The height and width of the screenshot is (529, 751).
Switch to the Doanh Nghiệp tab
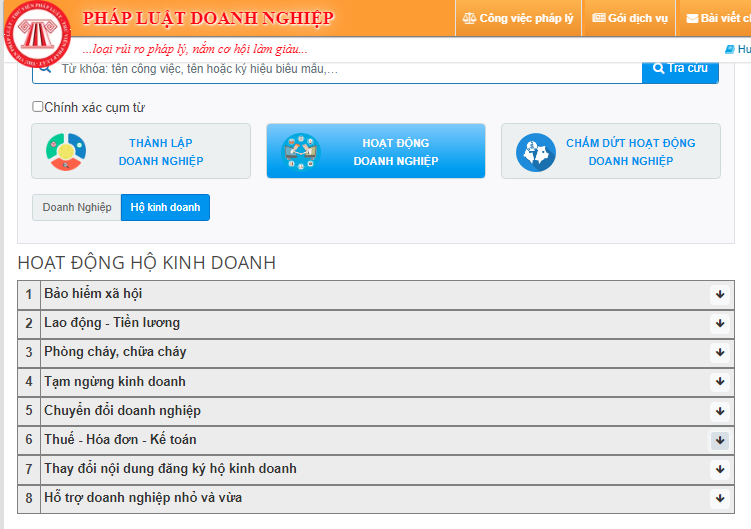tap(77, 207)
